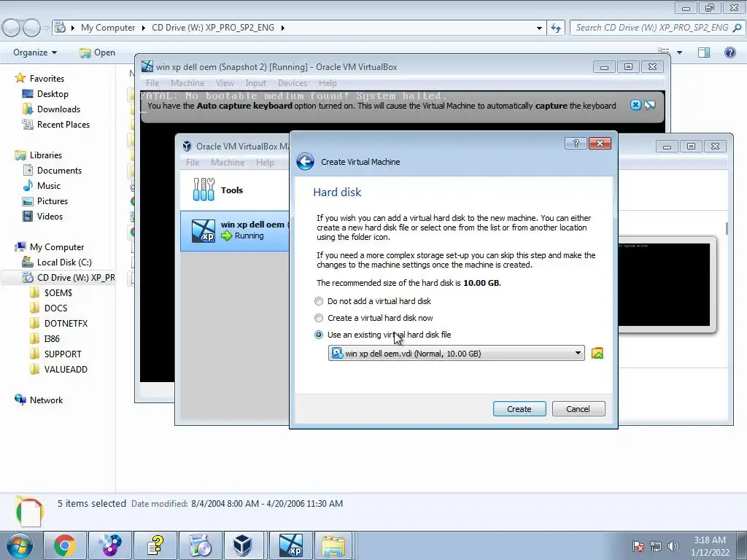Open the win xp dell oem.vdi disk dropdown
The image size is (747, 560).
457,354
